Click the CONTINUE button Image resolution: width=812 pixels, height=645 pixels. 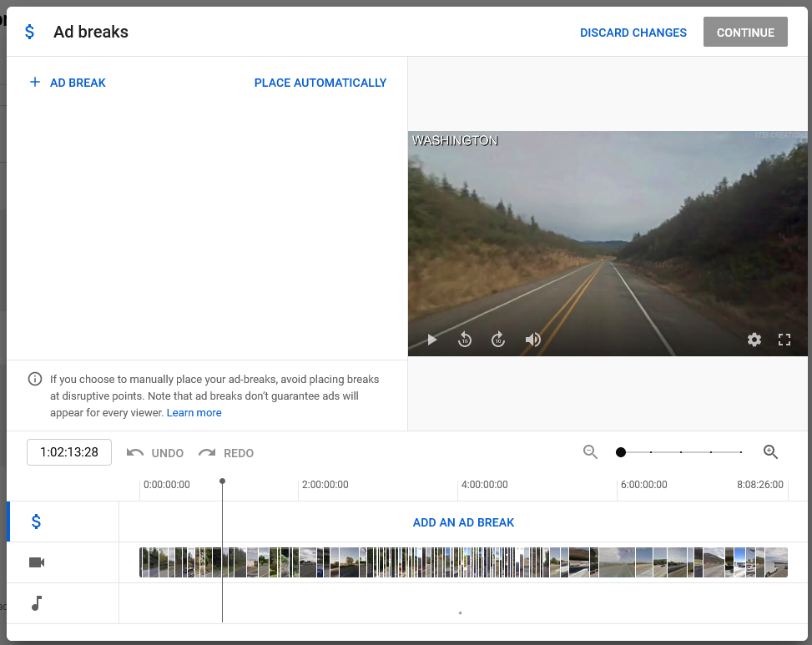click(x=745, y=32)
